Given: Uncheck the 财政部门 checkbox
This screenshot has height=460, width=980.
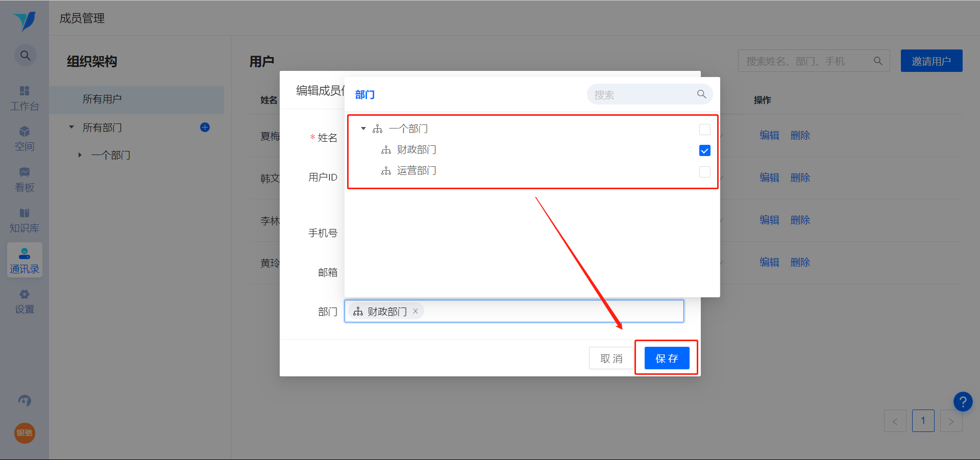Looking at the screenshot, I should pyautogui.click(x=705, y=150).
